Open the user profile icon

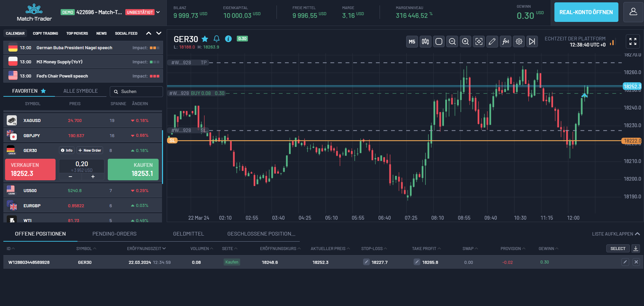pos(633,12)
